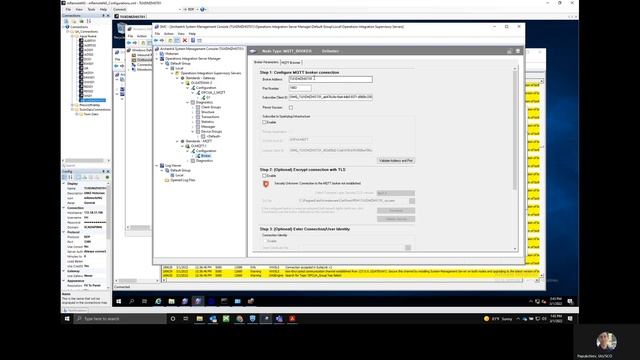Open the File menu in SMC window
Screen dimensions: 640x360
157,33
